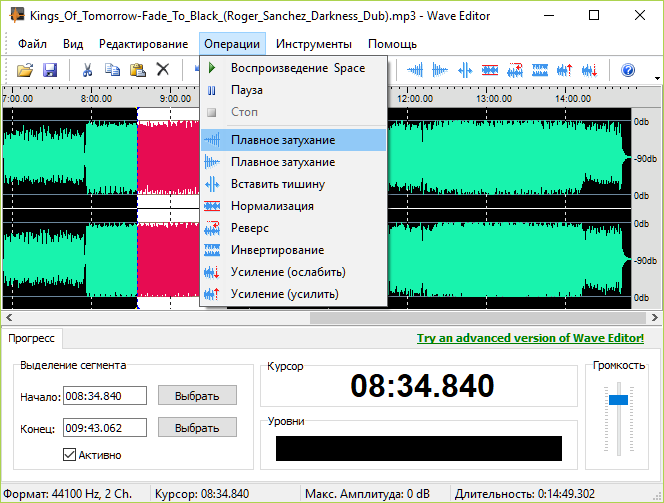Open the Вид menu

tap(73, 44)
